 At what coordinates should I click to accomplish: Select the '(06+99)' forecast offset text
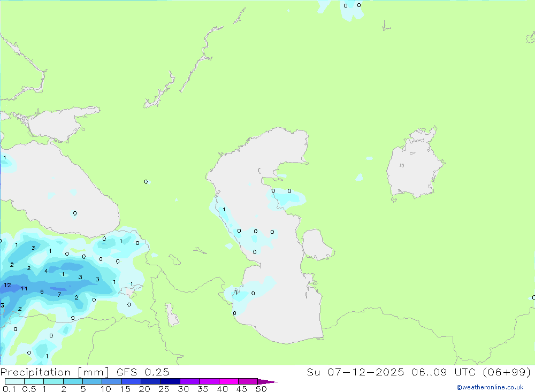pyautogui.click(x=507, y=372)
